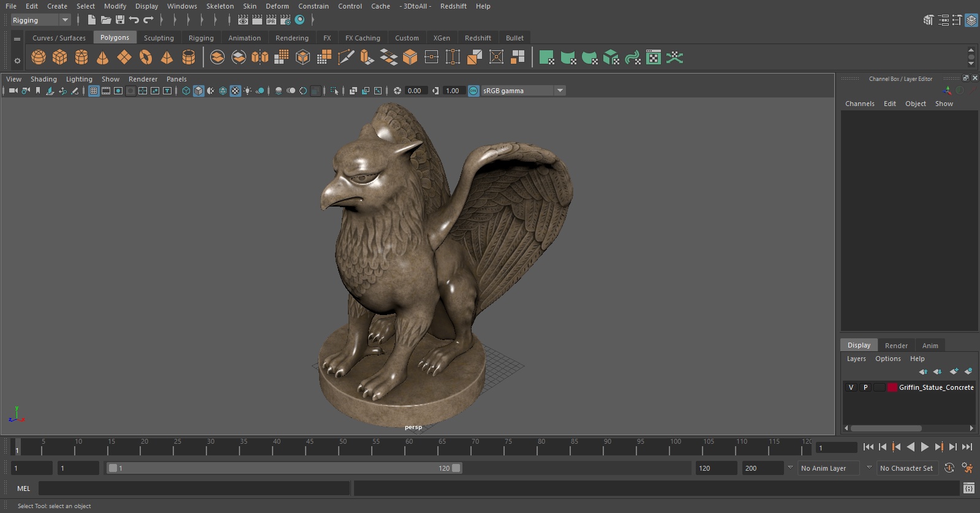Open the Windows menu
This screenshot has height=513, width=980.
tap(182, 6)
